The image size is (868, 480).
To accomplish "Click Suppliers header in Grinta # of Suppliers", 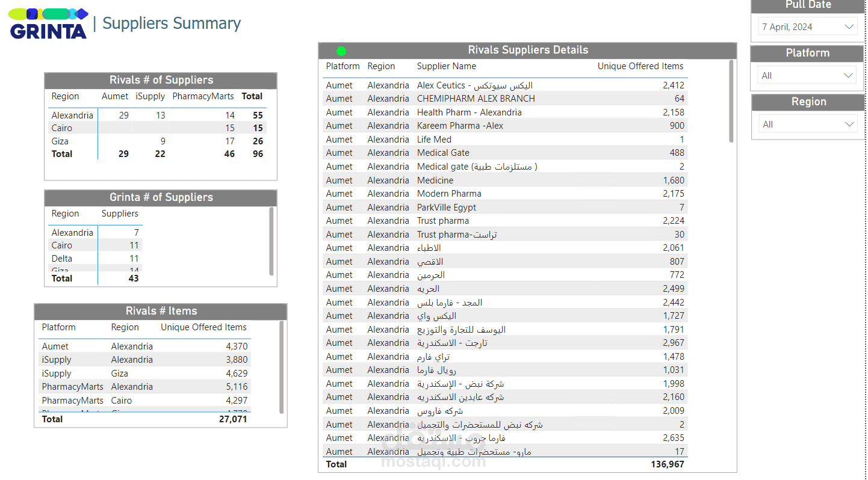I will 120,214.
